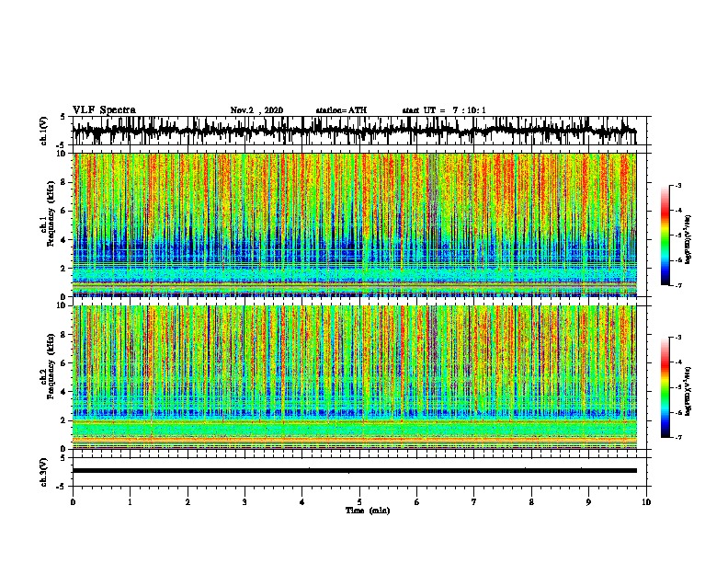
Task: Click the "-3" tick on ch.1 colorbar
Action: coord(678,186)
